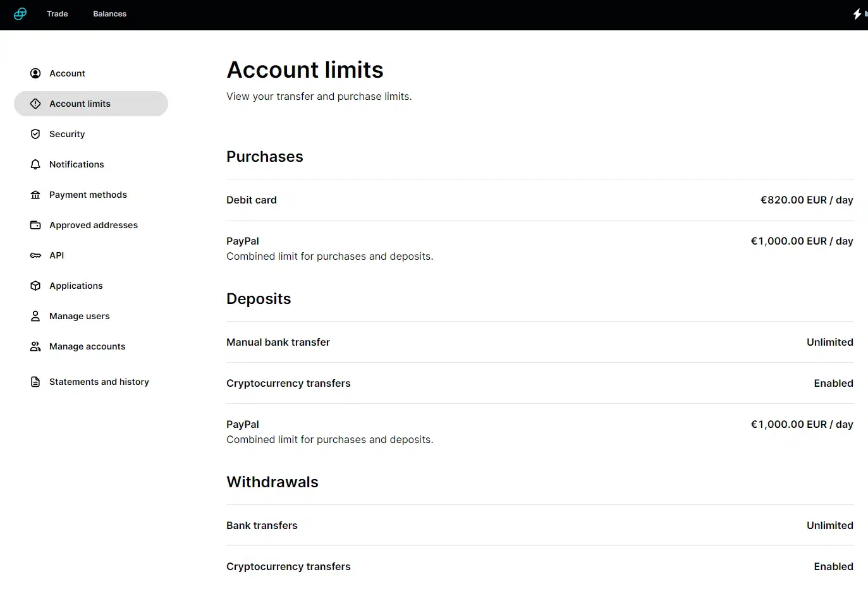Click the Statements and history document icon
The image size is (868, 589).
point(35,382)
